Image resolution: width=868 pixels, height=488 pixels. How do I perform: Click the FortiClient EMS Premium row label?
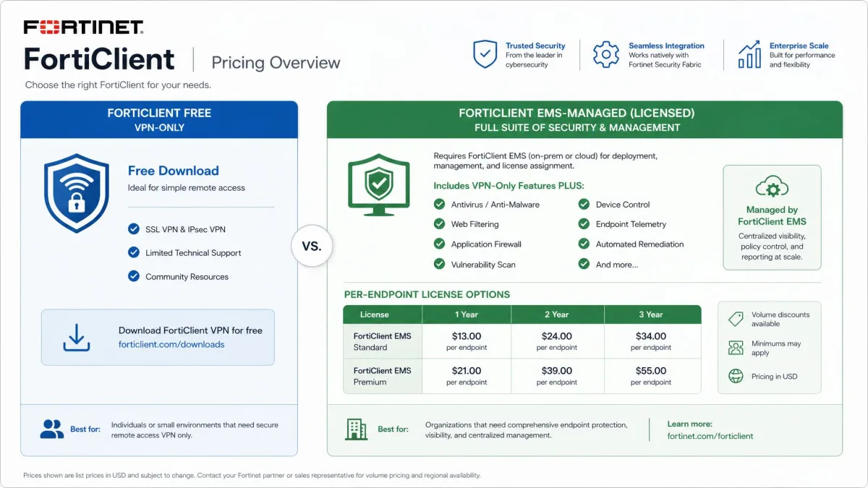tap(382, 376)
